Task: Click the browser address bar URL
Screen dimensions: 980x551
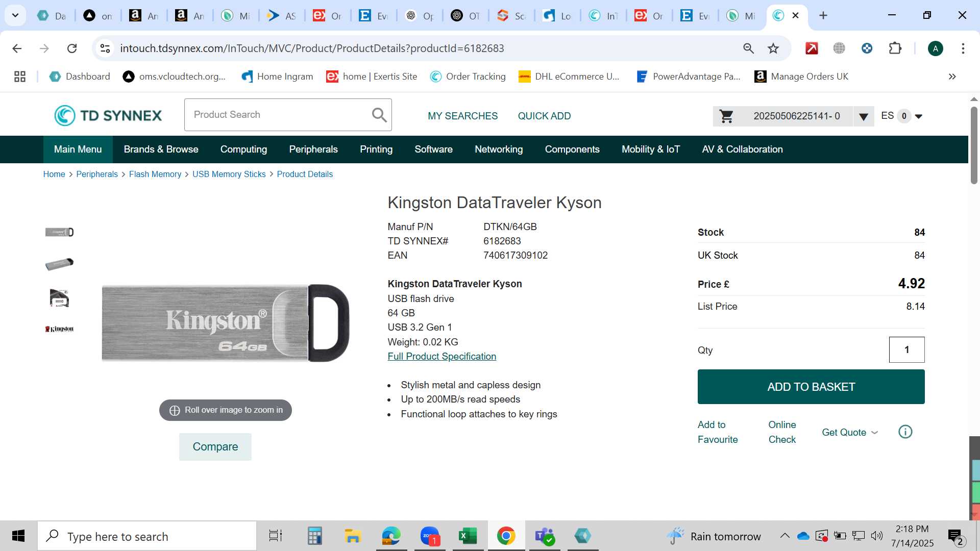Action: [x=312, y=48]
